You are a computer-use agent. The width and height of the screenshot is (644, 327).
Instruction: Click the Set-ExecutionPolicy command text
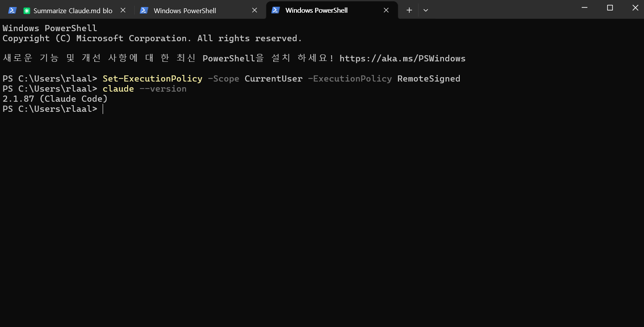point(152,78)
